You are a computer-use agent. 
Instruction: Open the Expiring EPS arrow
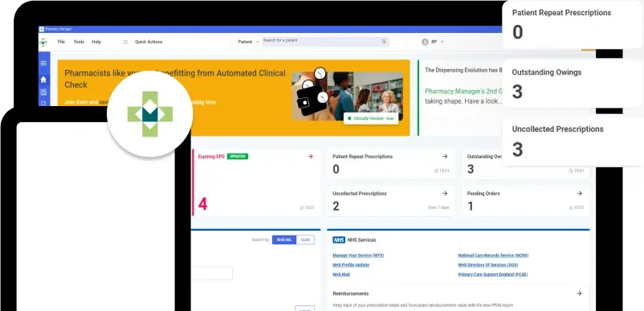point(310,157)
